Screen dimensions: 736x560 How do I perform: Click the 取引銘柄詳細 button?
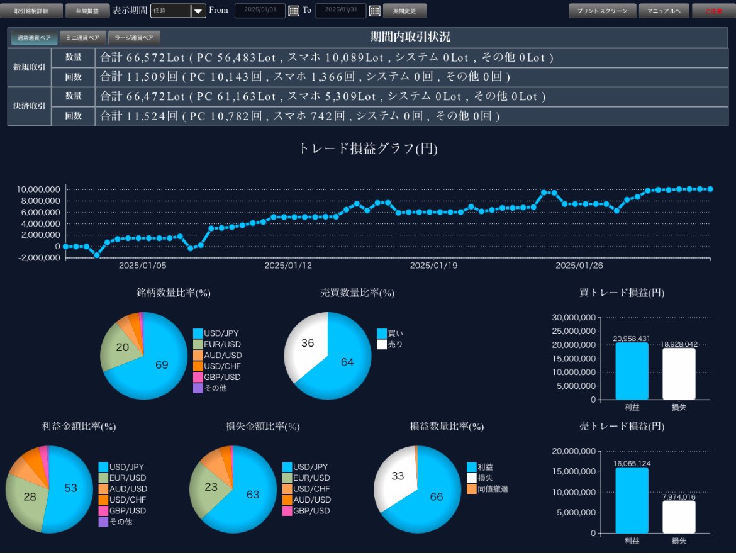(x=33, y=10)
